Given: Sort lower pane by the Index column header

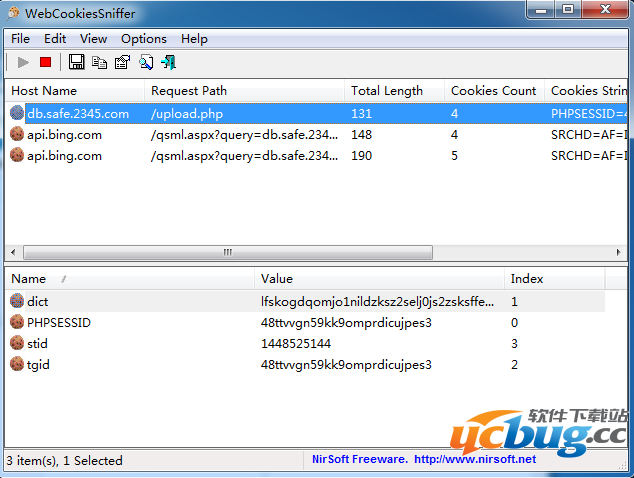Looking at the screenshot, I should [x=555, y=279].
